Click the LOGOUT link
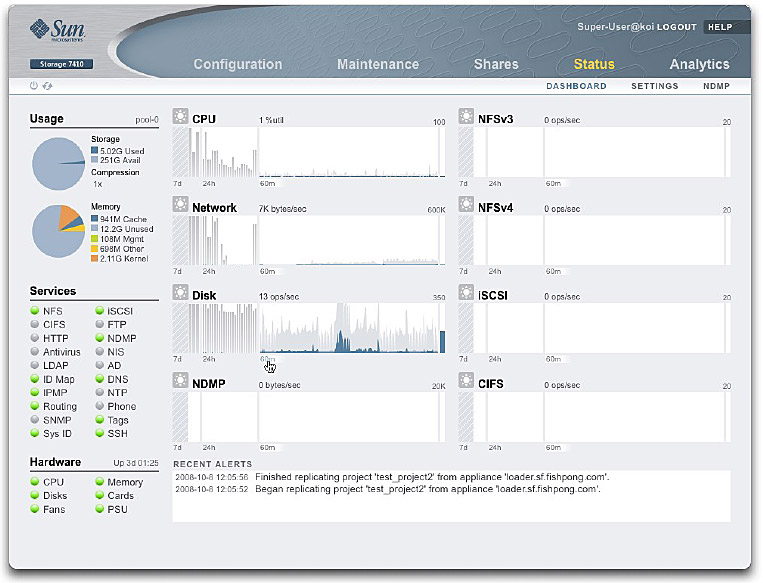The image size is (763, 583). tap(676, 26)
